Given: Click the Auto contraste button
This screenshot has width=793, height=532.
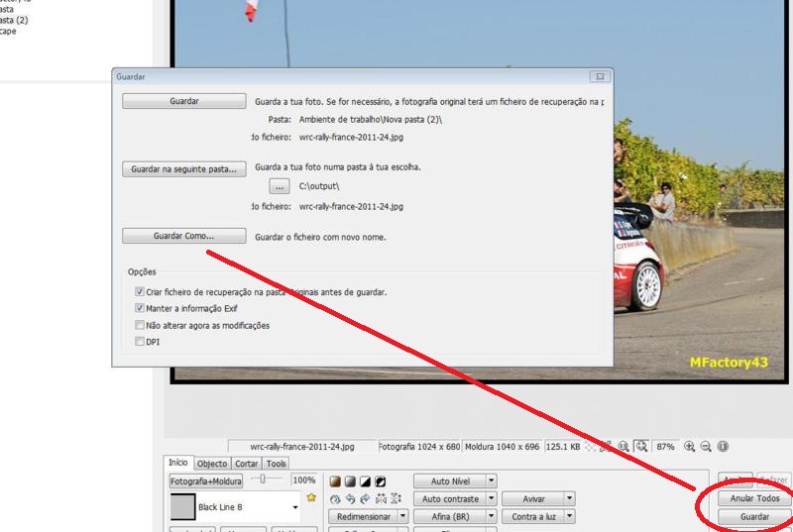Looking at the screenshot, I should 450,498.
